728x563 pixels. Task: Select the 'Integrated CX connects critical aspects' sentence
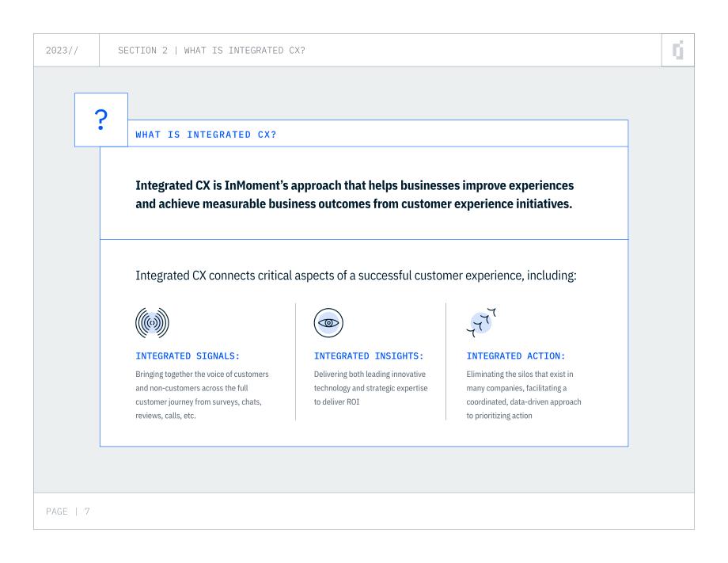(x=355, y=276)
